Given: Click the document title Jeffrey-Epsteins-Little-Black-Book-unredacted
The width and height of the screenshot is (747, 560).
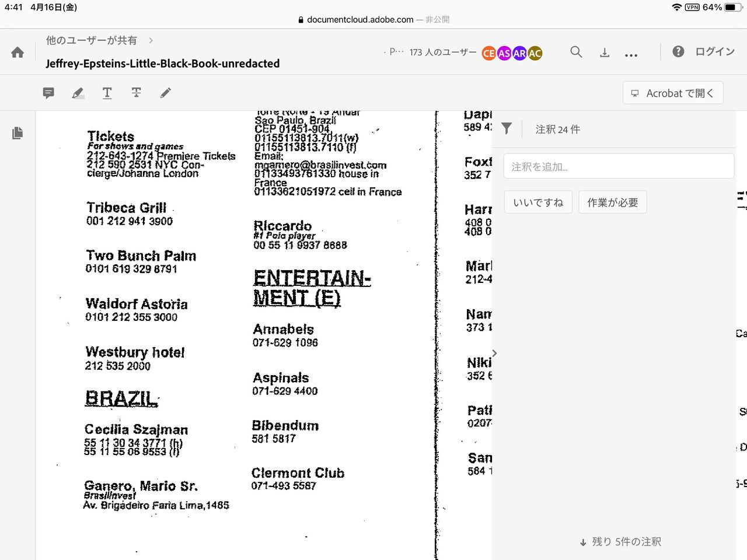Looking at the screenshot, I should [163, 63].
